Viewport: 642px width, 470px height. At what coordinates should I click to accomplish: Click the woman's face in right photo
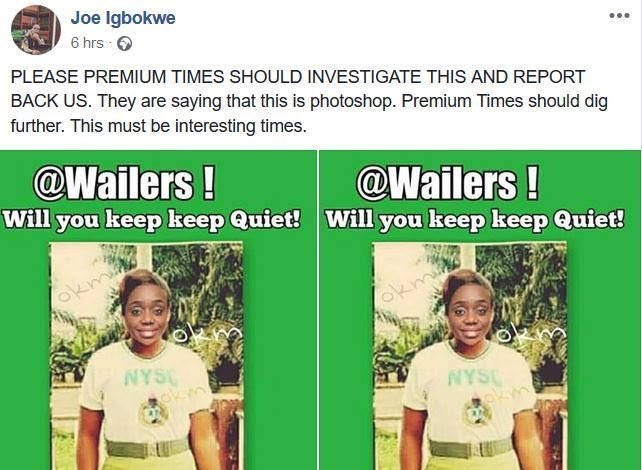click(x=468, y=313)
